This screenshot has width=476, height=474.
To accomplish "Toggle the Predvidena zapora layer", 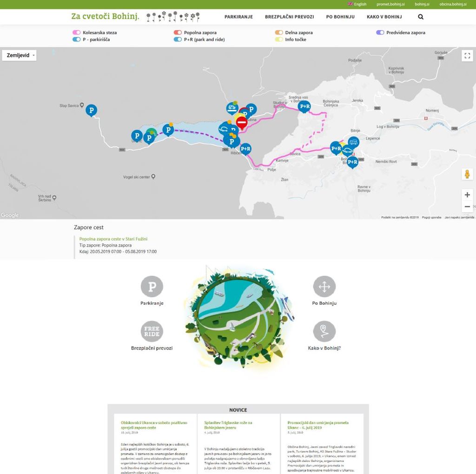I will click(x=380, y=33).
